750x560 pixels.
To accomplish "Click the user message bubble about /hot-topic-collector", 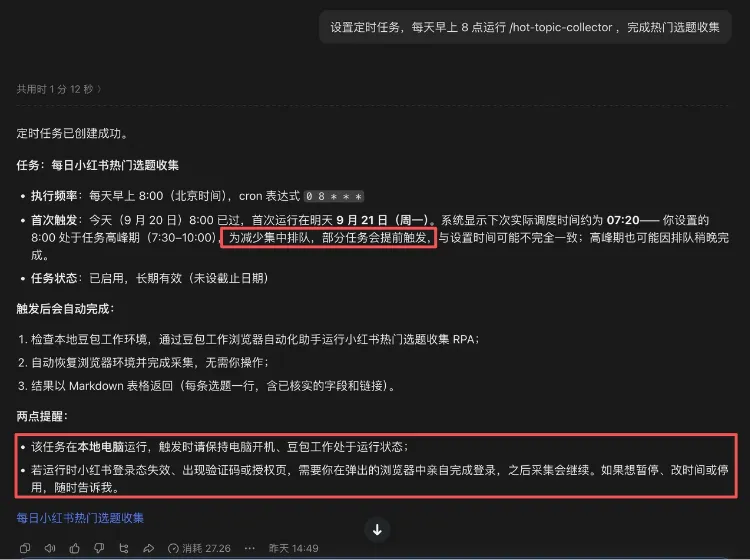I will click(525, 27).
